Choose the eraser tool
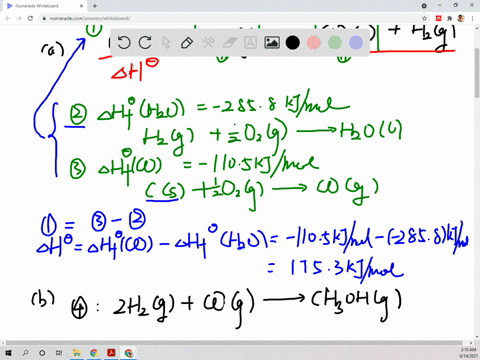 coord(229,43)
